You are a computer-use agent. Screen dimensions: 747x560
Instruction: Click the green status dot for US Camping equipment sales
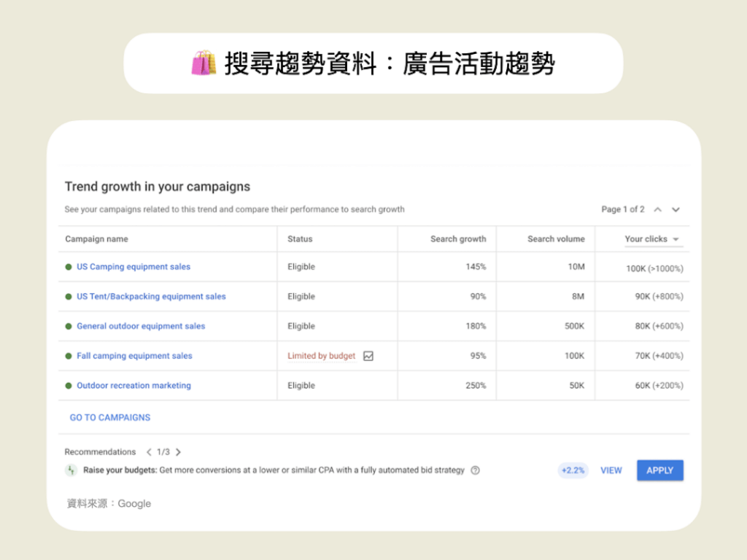click(x=70, y=267)
